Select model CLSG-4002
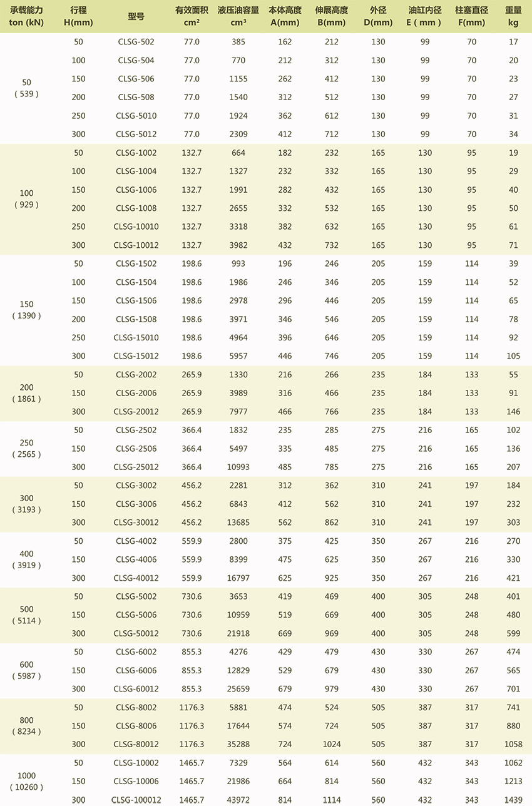This screenshot has width=532, height=806. coord(136,541)
